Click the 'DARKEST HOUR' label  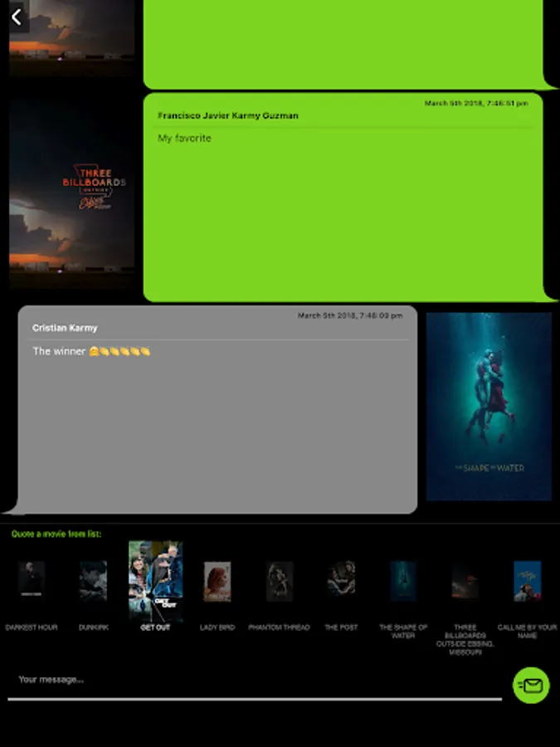coord(32,627)
